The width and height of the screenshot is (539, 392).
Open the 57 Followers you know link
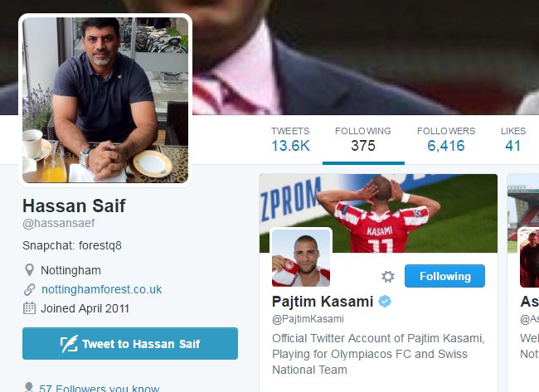pos(99,388)
